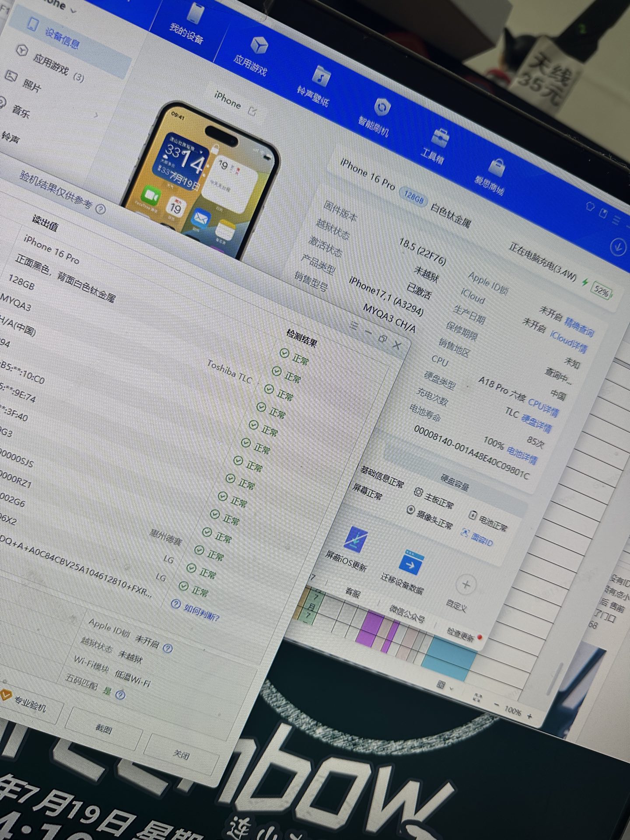Viewport: 630px width, 840px height.
Task: Click the 面容ID link
Action: 478,537
